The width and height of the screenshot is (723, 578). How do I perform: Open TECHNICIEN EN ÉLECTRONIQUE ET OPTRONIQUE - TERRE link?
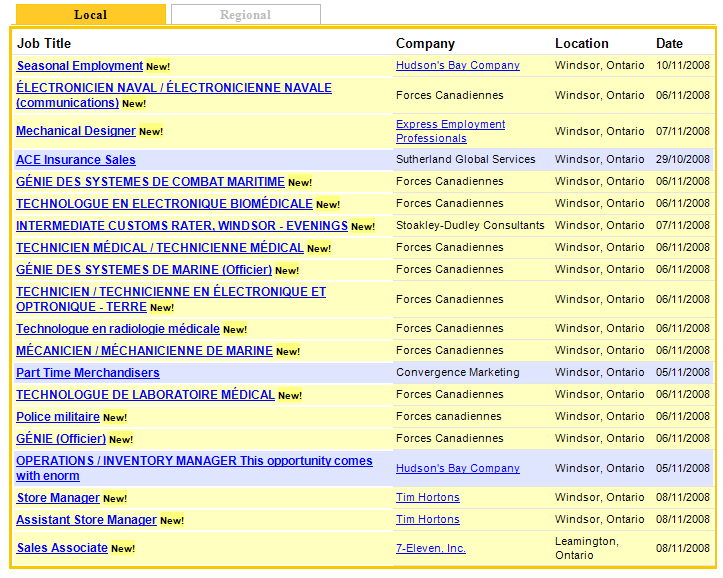pos(171,299)
